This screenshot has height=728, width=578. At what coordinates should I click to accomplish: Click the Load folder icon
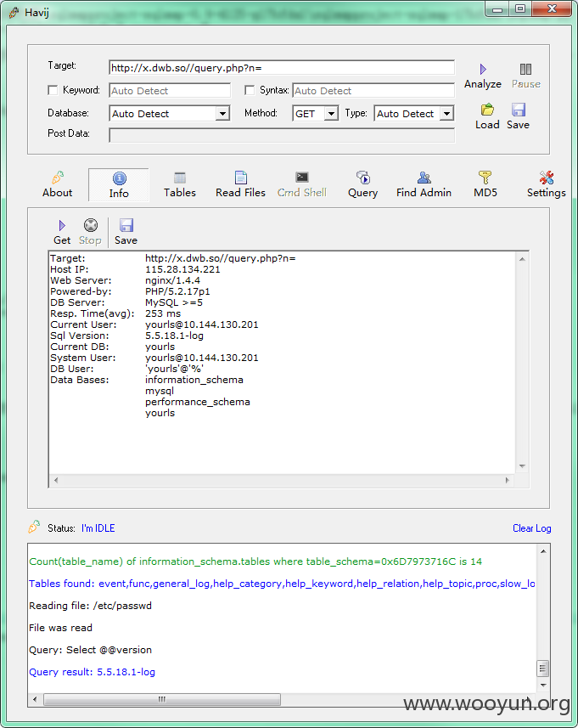tap(487, 110)
